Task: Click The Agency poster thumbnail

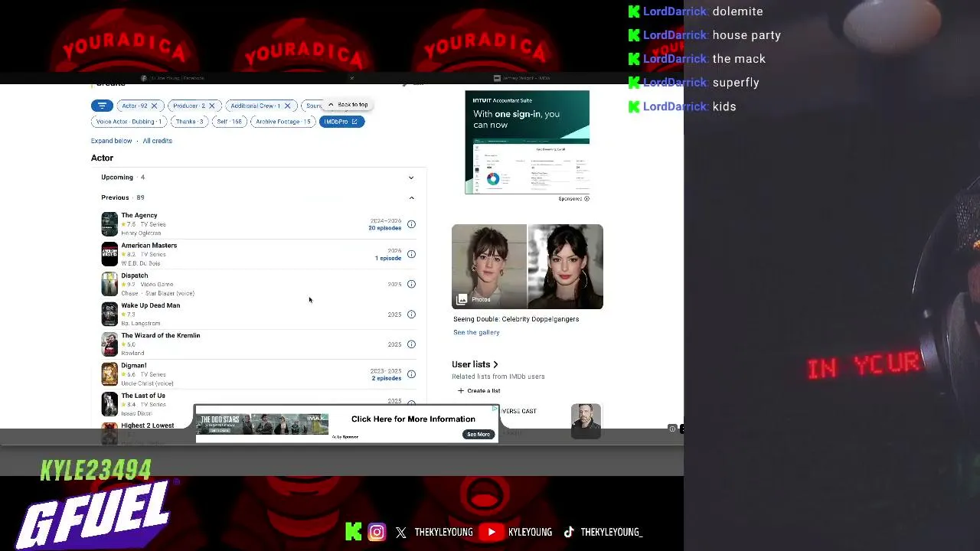Action: (109, 224)
